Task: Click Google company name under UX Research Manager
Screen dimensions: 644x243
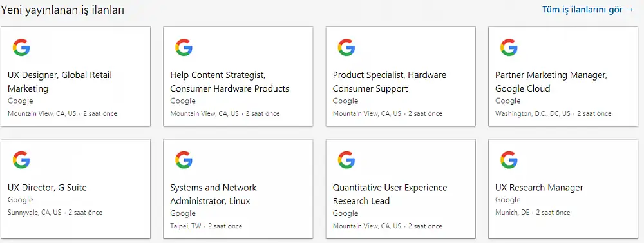Action: (508, 200)
